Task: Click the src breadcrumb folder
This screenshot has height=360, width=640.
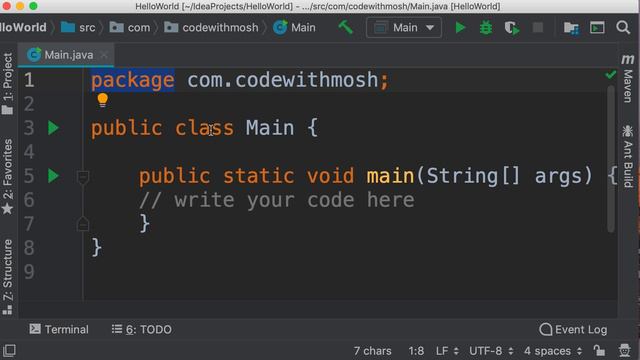Action: [x=78, y=27]
